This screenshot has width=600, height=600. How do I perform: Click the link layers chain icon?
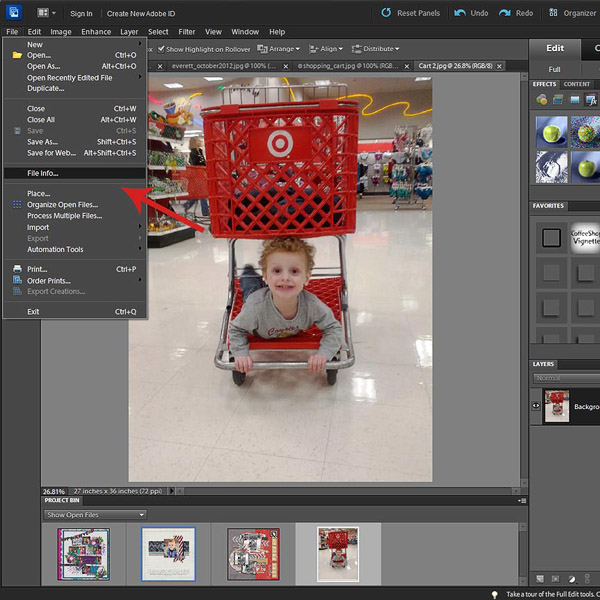pyautogui.click(x=587, y=579)
